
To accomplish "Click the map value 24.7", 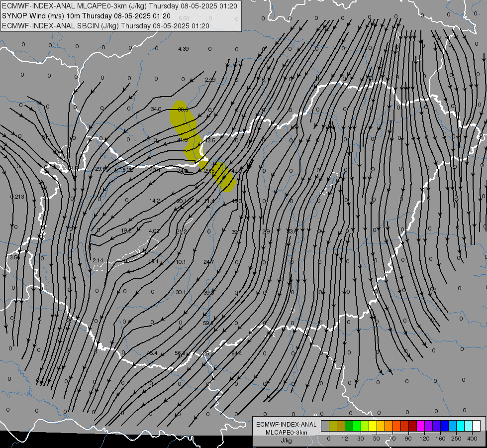I will click(x=209, y=262).
